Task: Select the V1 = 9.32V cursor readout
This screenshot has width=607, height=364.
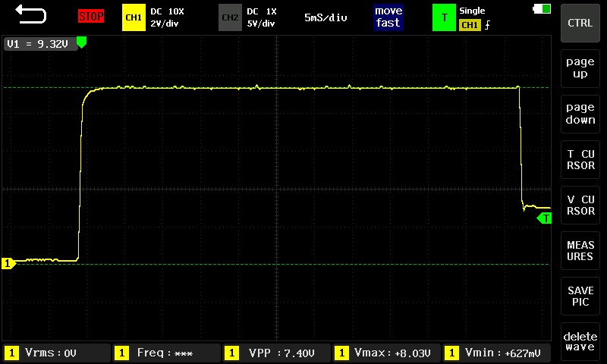Action: pyautogui.click(x=40, y=44)
